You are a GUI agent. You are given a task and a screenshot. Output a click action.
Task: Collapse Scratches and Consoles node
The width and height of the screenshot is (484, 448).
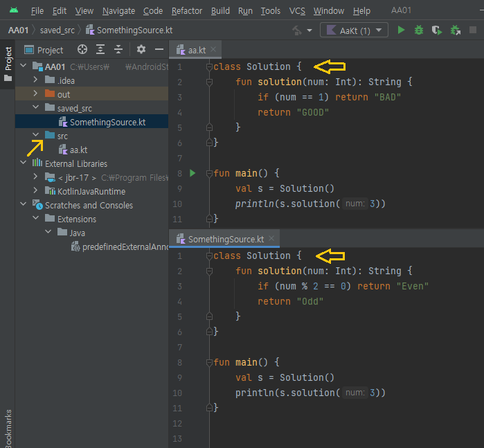(24, 204)
